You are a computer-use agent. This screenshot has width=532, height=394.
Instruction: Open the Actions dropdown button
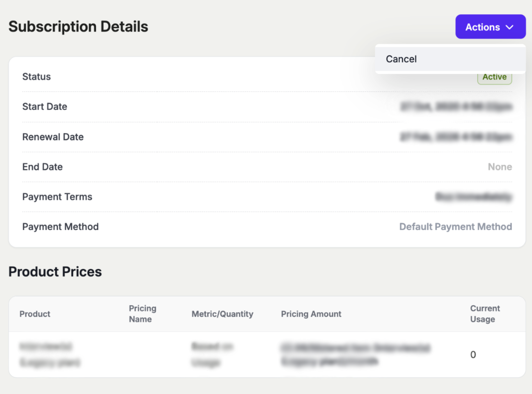(490, 27)
